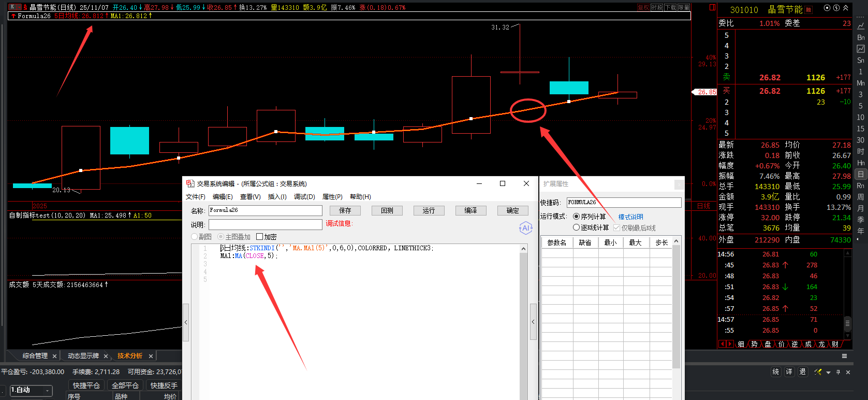
Task: Select the 副图 radio button
Action: click(195, 237)
